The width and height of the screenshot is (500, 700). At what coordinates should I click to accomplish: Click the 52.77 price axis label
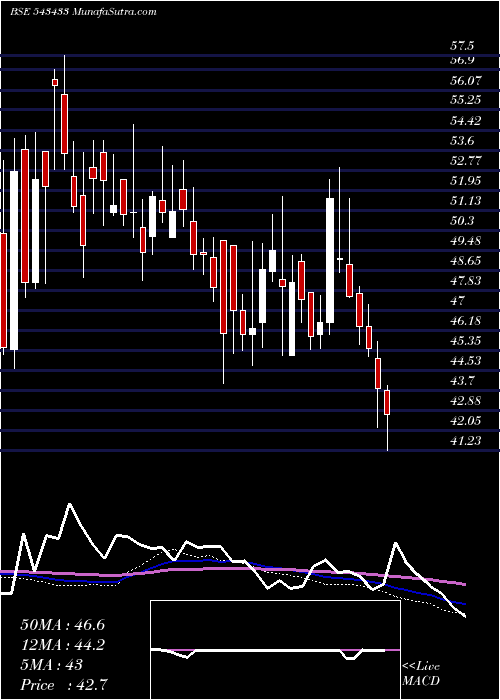(465, 161)
